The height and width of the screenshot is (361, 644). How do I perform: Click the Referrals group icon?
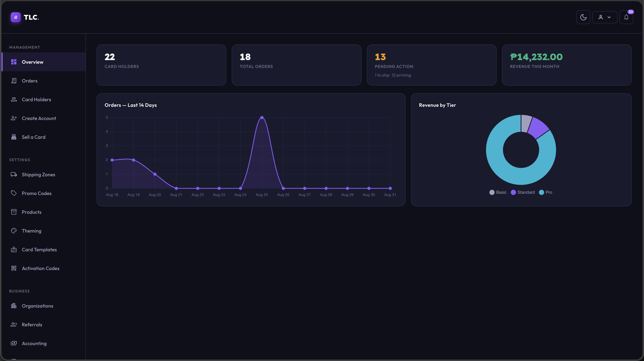click(x=14, y=325)
